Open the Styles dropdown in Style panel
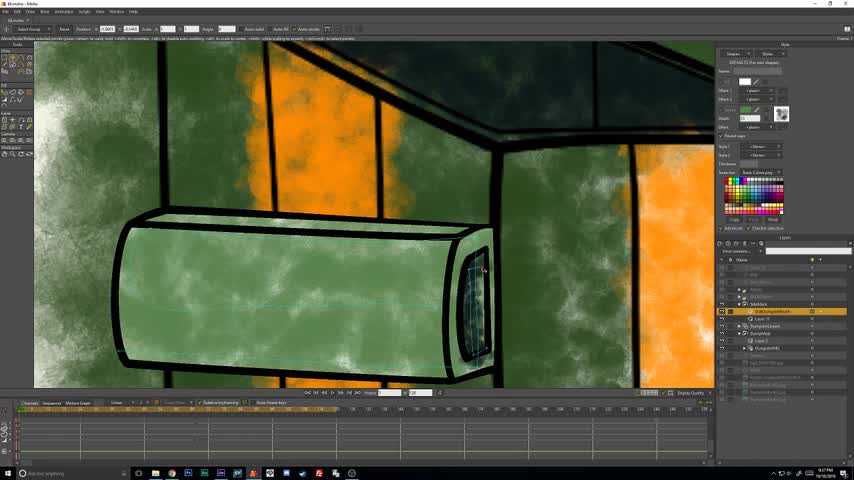The width and height of the screenshot is (854, 480). click(771, 54)
